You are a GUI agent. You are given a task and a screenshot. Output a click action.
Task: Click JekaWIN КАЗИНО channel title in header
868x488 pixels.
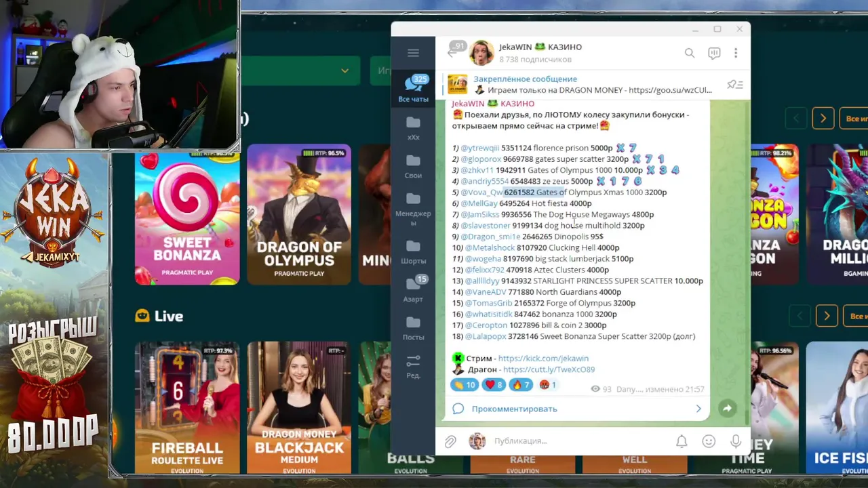click(x=540, y=47)
